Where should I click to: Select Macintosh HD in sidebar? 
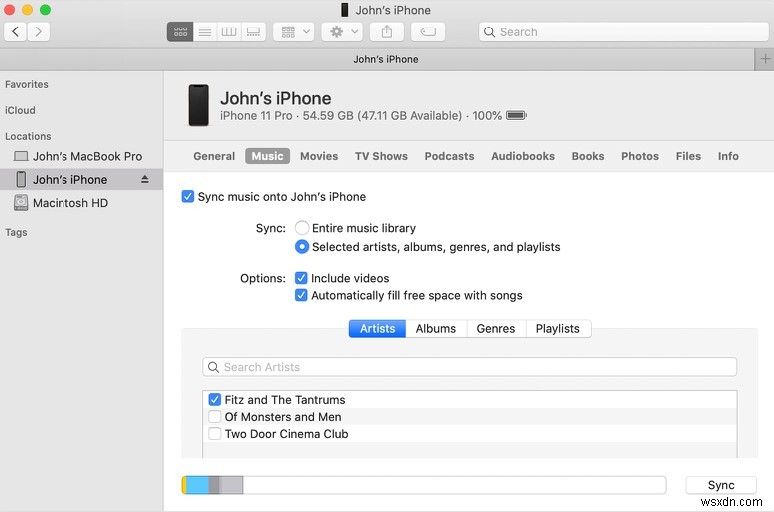81,203
